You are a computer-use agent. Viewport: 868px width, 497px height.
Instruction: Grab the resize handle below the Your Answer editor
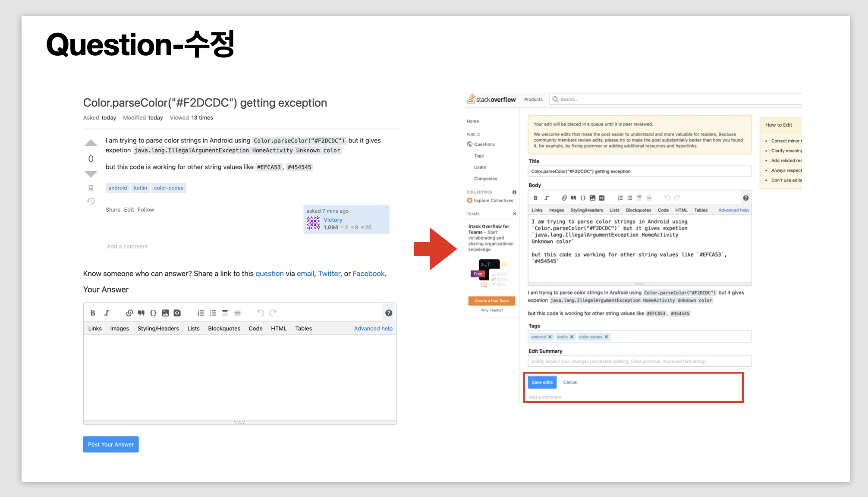click(x=240, y=422)
